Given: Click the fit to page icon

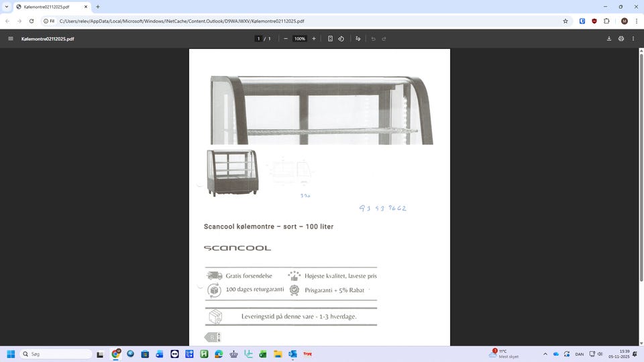Looking at the screenshot, I should coord(330,39).
